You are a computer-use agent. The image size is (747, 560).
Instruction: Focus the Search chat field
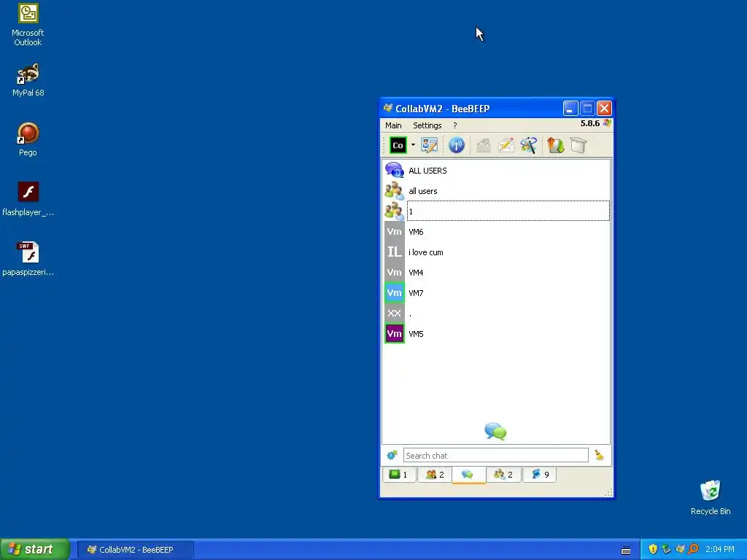tap(495, 455)
